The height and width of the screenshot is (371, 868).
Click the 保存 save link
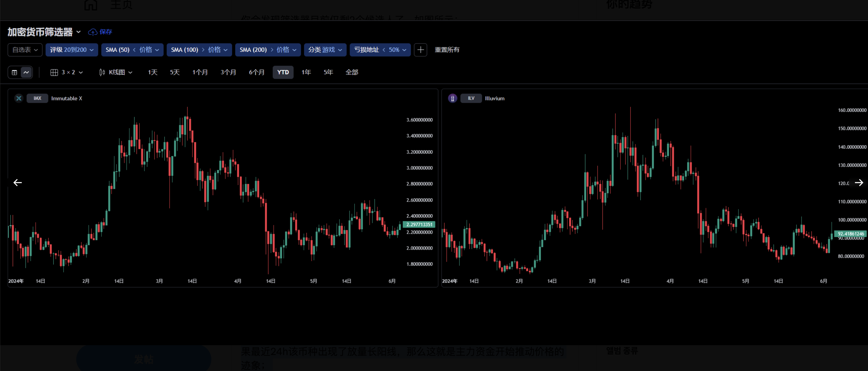[106, 32]
